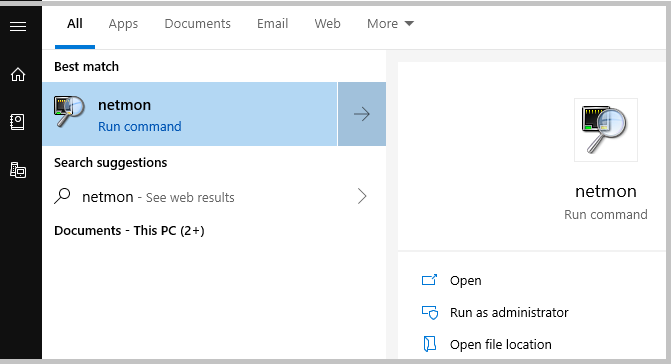Switch to the Web tab
The image size is (671, 364).
(327, 24)
